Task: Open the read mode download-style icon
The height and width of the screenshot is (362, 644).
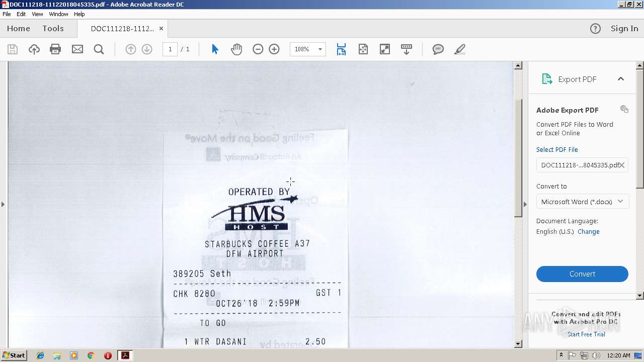Action: 407,49
